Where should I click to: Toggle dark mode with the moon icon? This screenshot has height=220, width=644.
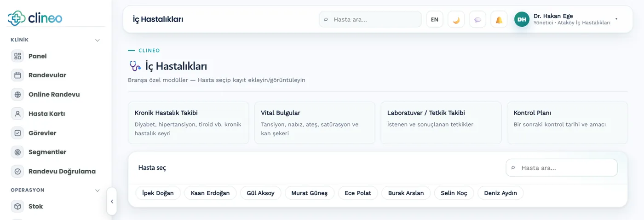click(x=456, y=19)
